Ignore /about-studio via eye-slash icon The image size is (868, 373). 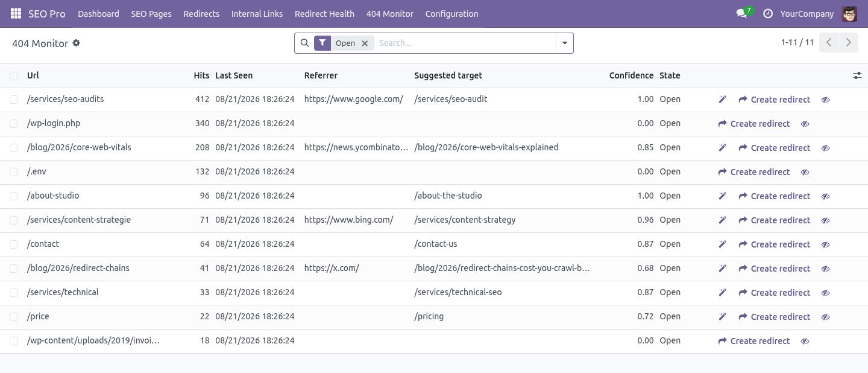pos(826,196)
